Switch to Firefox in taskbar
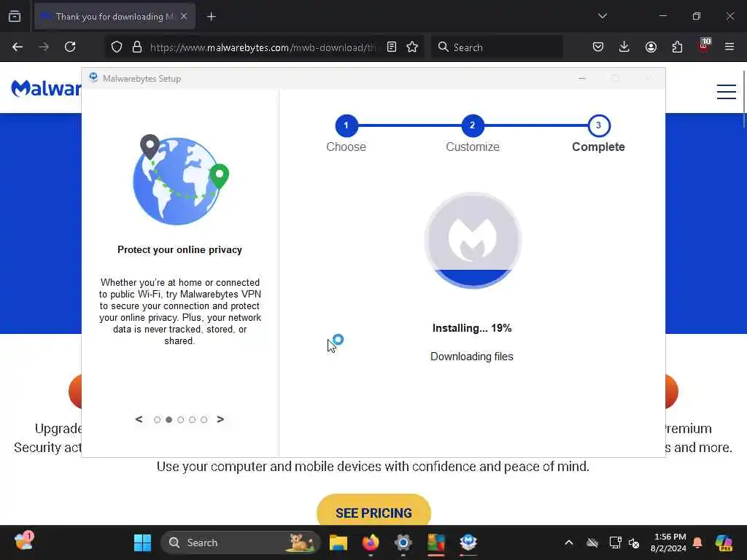The height and width of the screenshot is (560, 747). point(371,542)
